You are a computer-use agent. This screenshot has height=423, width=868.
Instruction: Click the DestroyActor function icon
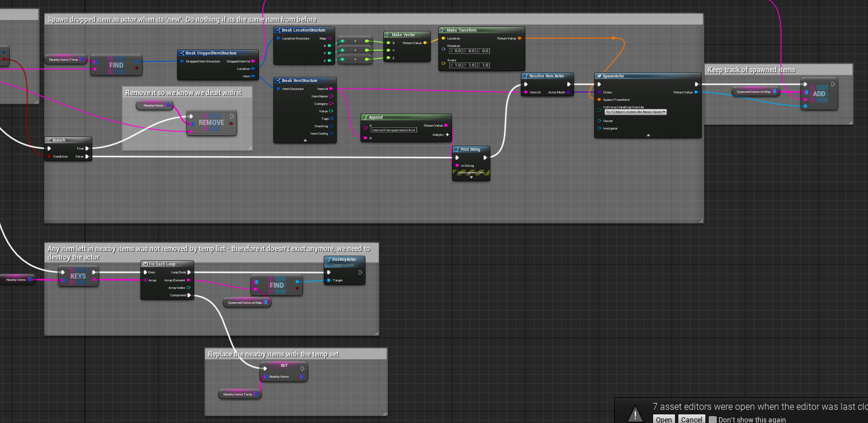point(329,260)
